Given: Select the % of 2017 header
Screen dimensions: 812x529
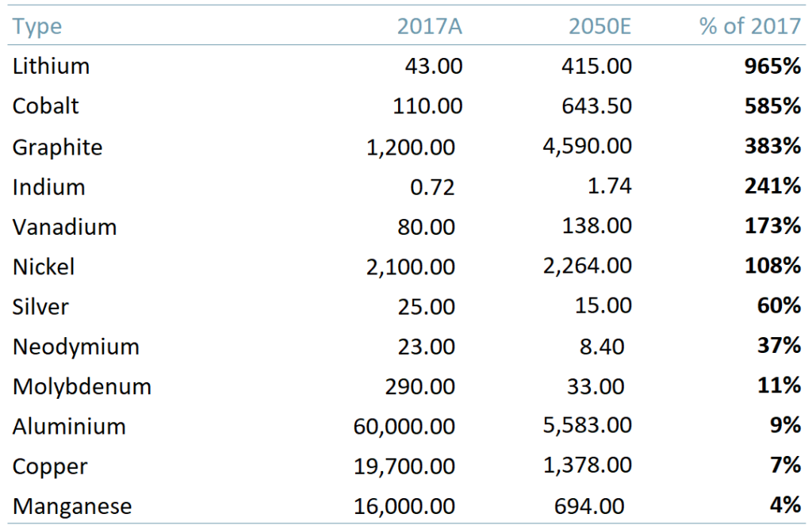Looking at the screenshot, I should coord(749,26).
